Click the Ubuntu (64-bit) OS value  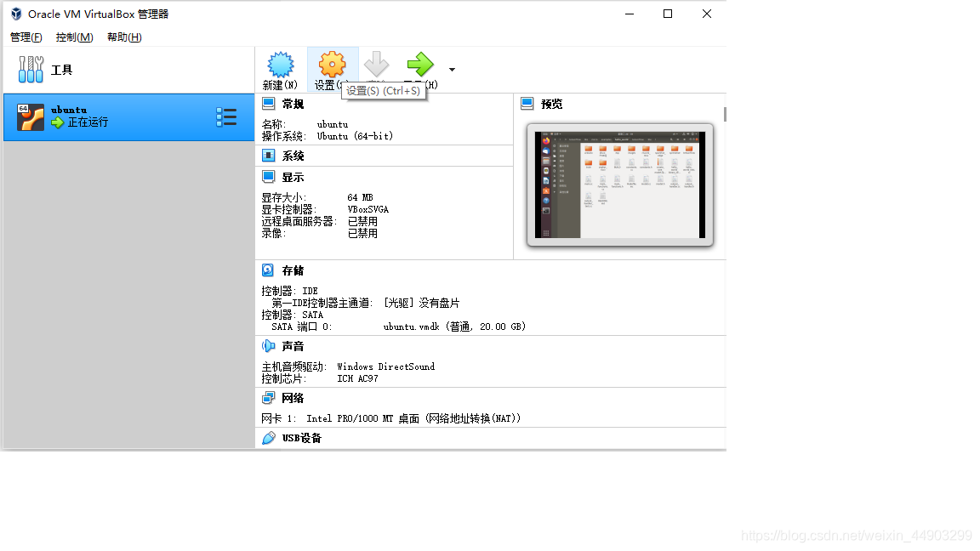pyautogui.click(x=355, y=136)
